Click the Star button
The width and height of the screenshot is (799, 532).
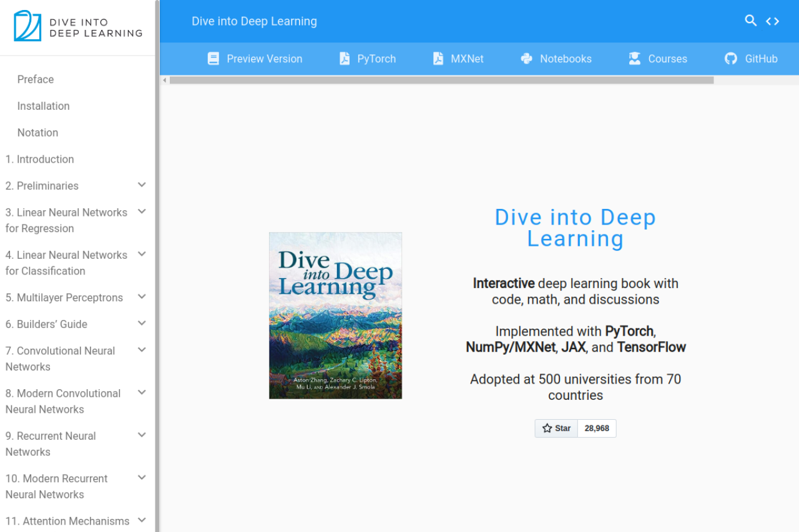(x=556, y=428)
